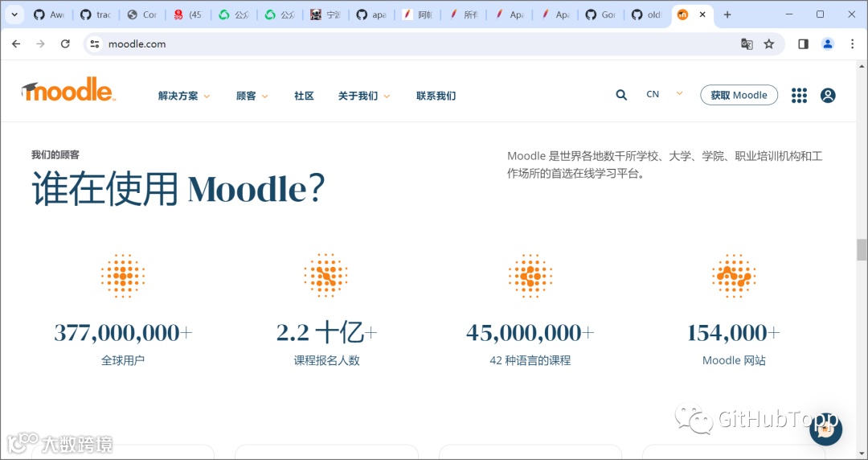Click the 42 种语言的课程 dotted icon
Image resolution: width=868 pixels, height=460 pixels.
pyautogui.click(x=530, y=276)
